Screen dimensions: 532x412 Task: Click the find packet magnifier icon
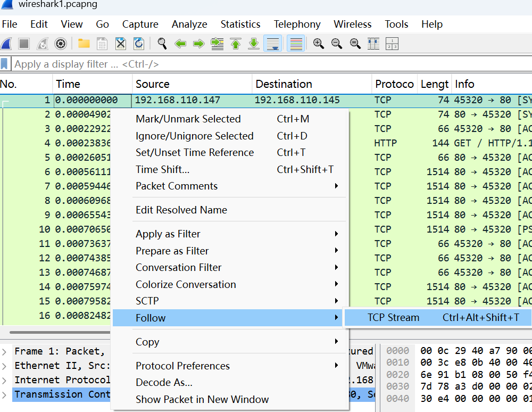coord(162,44)
